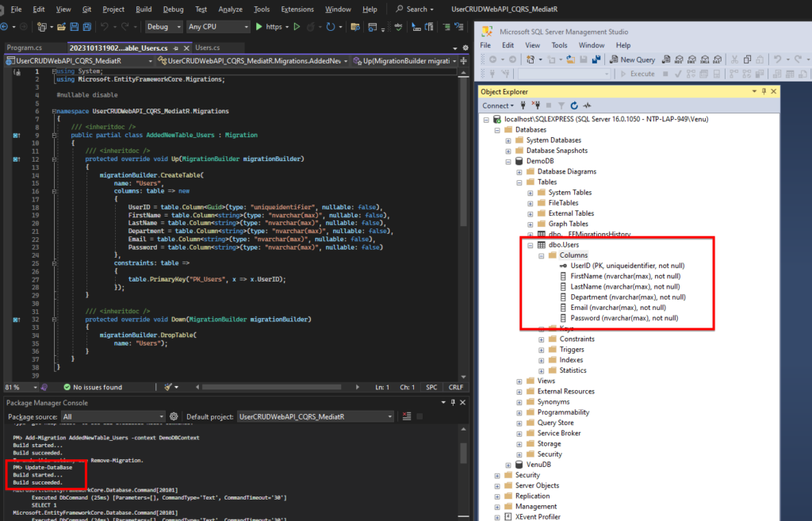Open the Default project dropdown
The height and width of the screenshot is (521, 812).
tap(316, 416)
